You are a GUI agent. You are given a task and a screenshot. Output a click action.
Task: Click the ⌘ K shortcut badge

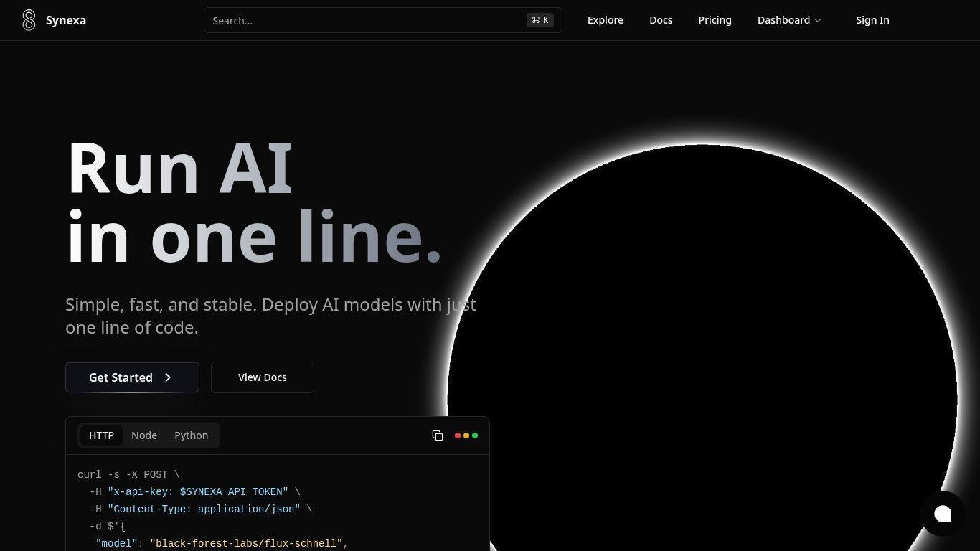point(540,20)
